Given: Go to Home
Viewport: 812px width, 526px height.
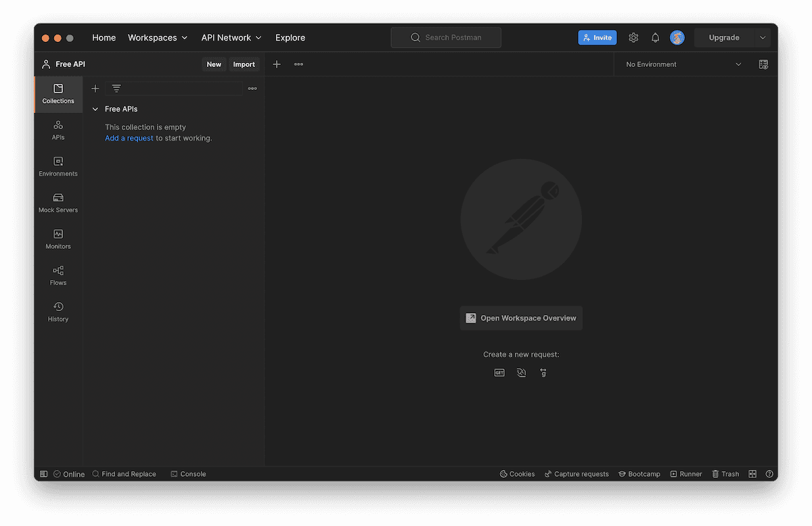Looking at the screenshot, I should [104, 38].
